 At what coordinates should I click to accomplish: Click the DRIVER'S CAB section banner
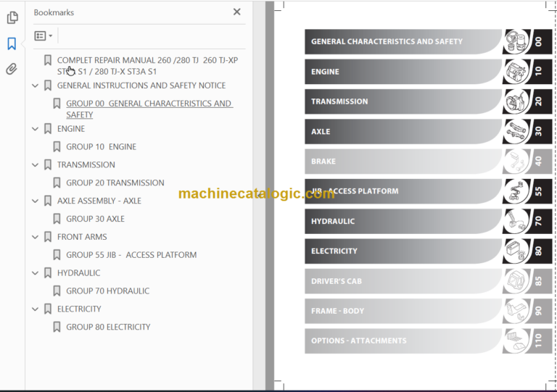tap(403, 281)
